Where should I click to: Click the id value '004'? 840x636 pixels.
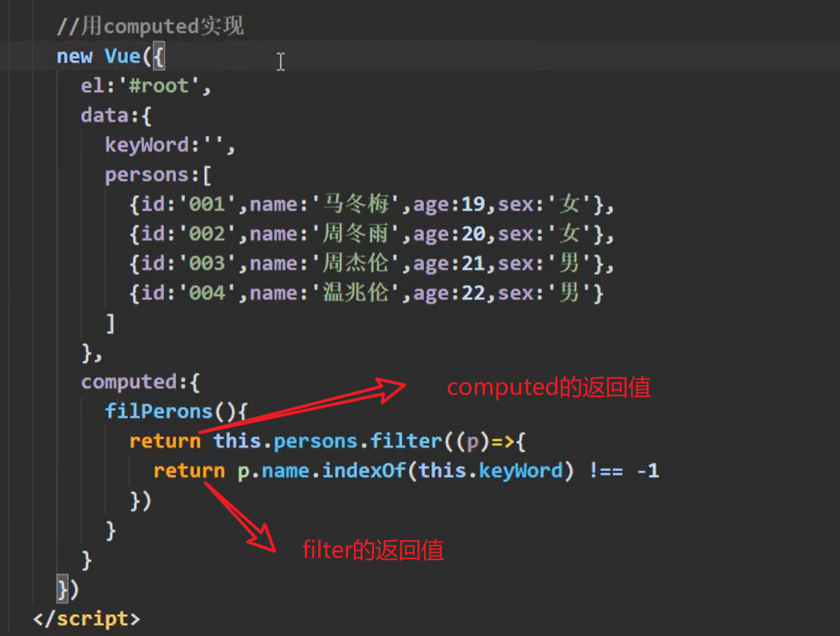coord(207,293)
